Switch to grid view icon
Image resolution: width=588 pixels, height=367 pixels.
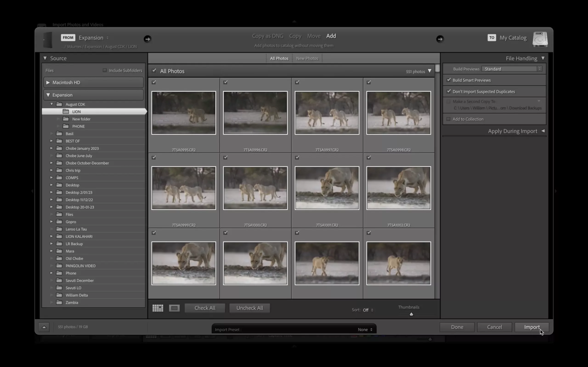pos(158,308)
